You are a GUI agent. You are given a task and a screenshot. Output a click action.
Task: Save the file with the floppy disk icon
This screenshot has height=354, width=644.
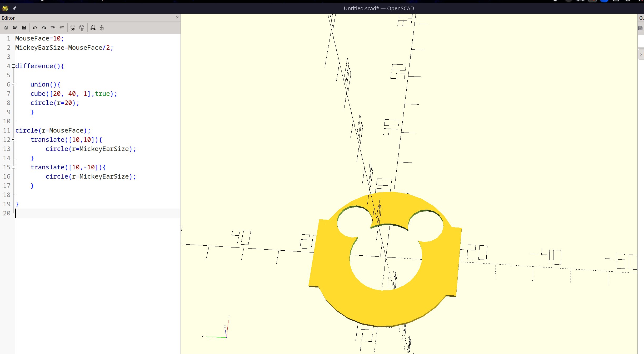(24, 28)
